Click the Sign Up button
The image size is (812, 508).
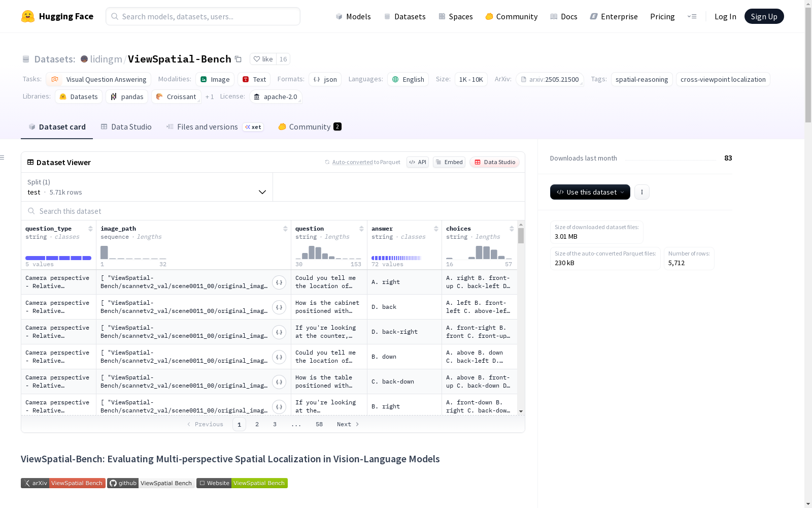pyautogui.click(x=764, y=16)
